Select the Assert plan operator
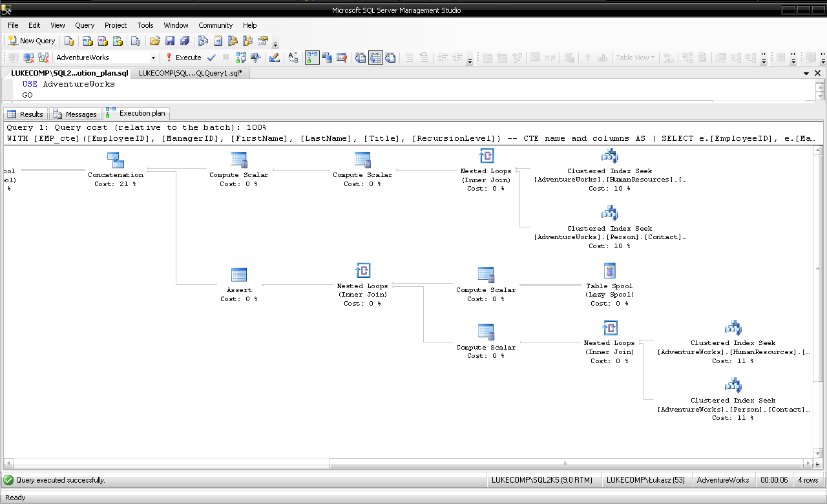Viewport: 827px width, 504px height. [x=239, y=285]
